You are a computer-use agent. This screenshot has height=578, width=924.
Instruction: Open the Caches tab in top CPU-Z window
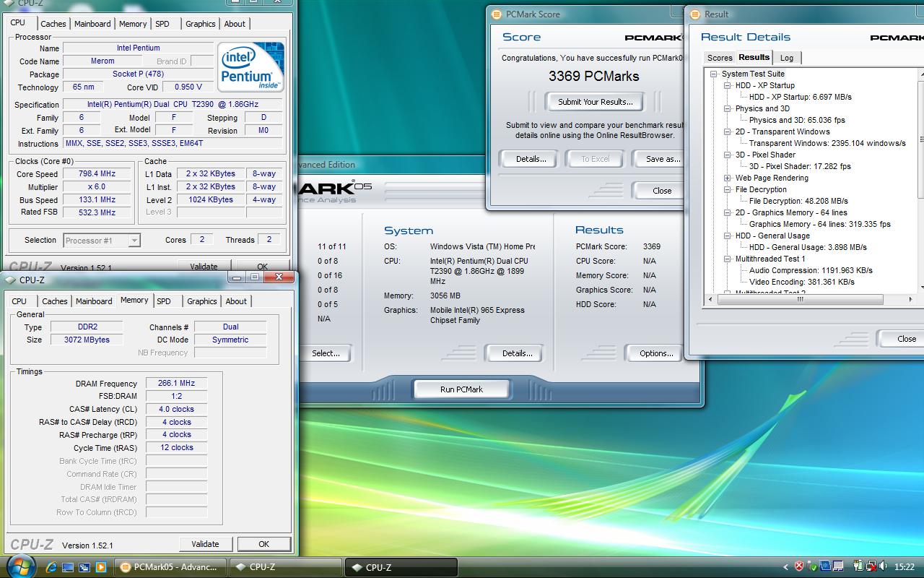coord(53,24)
